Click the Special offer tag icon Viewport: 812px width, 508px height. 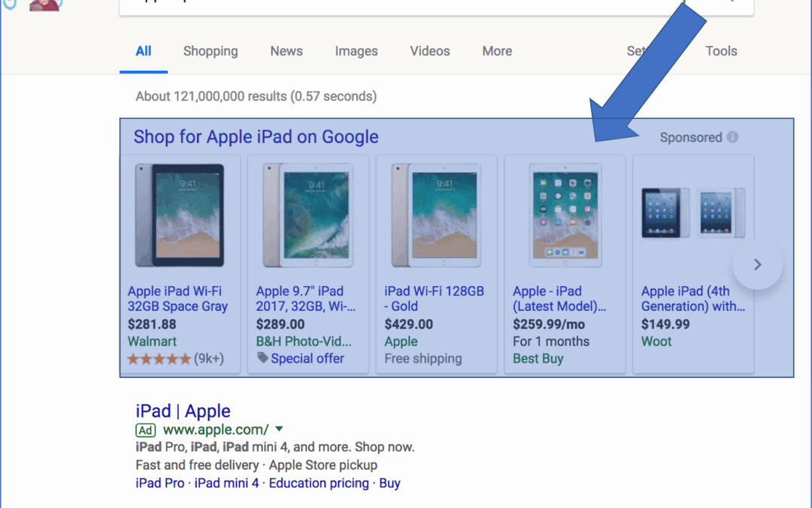(262, 358)
